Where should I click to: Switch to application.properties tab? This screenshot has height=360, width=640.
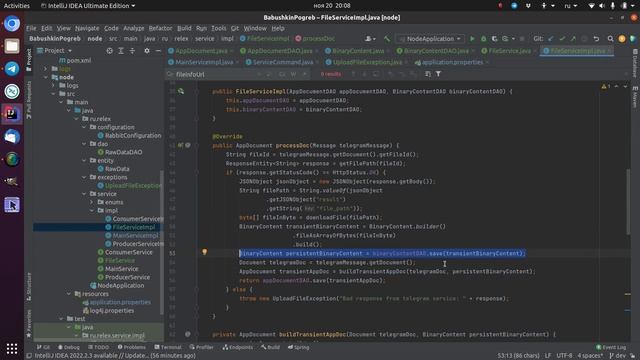click(451, 62)
